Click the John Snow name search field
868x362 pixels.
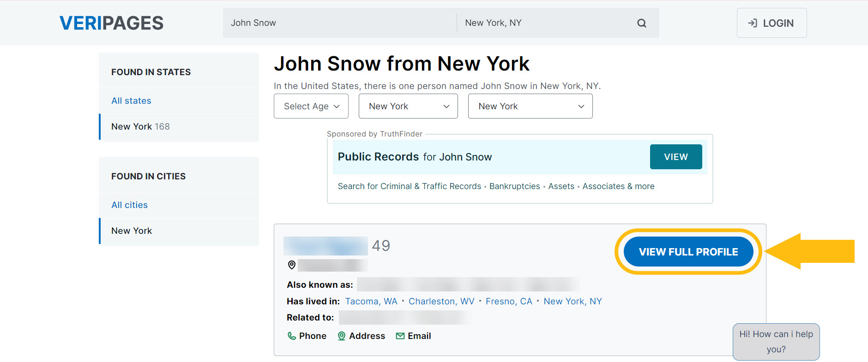(x=339, y=23)
